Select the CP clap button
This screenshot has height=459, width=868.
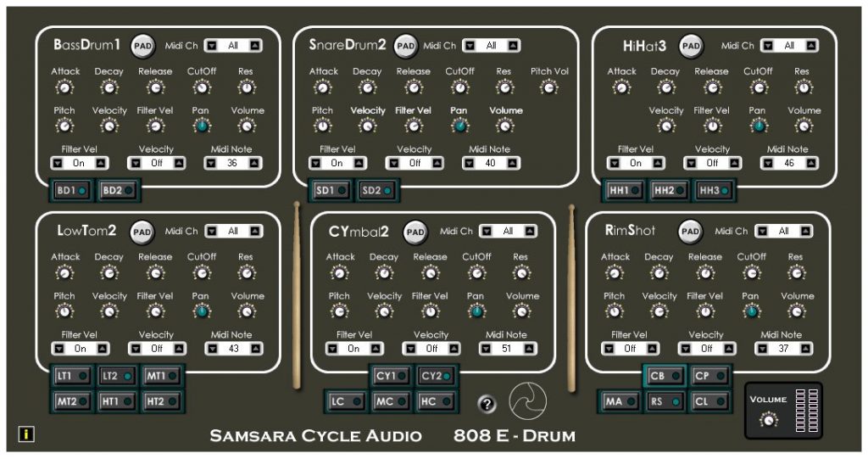pyautogui.click(x=709, y=376)
